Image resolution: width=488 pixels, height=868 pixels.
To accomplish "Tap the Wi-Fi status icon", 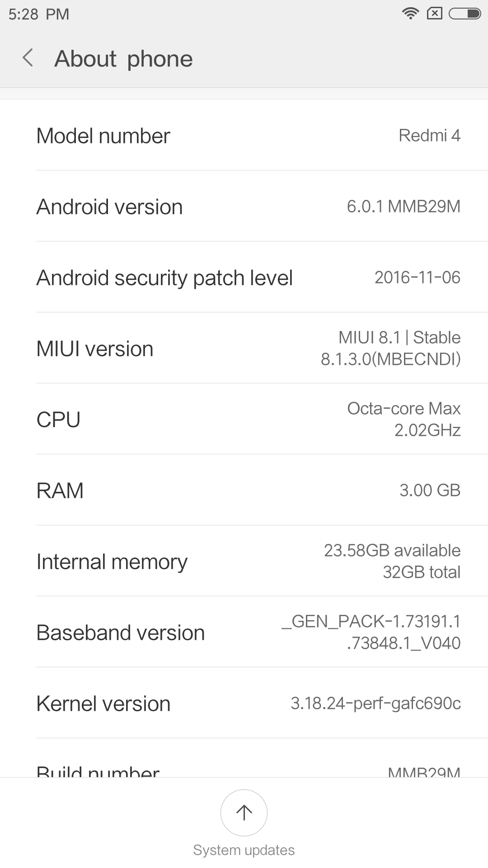I will [x=410, y=14].
